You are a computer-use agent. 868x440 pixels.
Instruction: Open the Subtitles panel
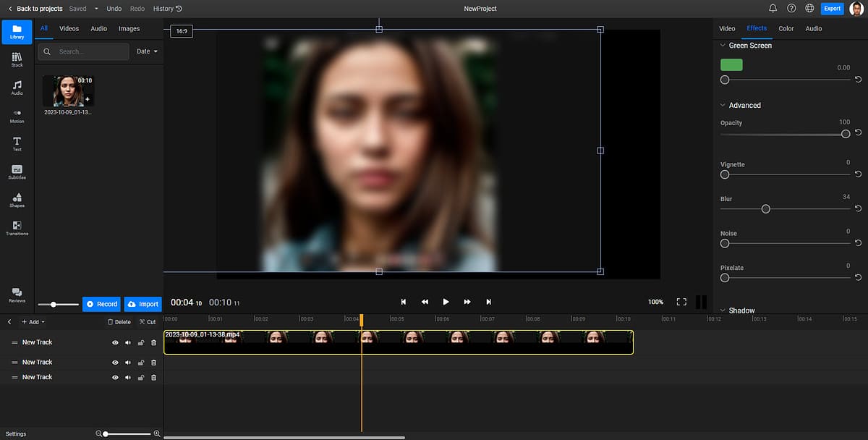pos(17,172)
